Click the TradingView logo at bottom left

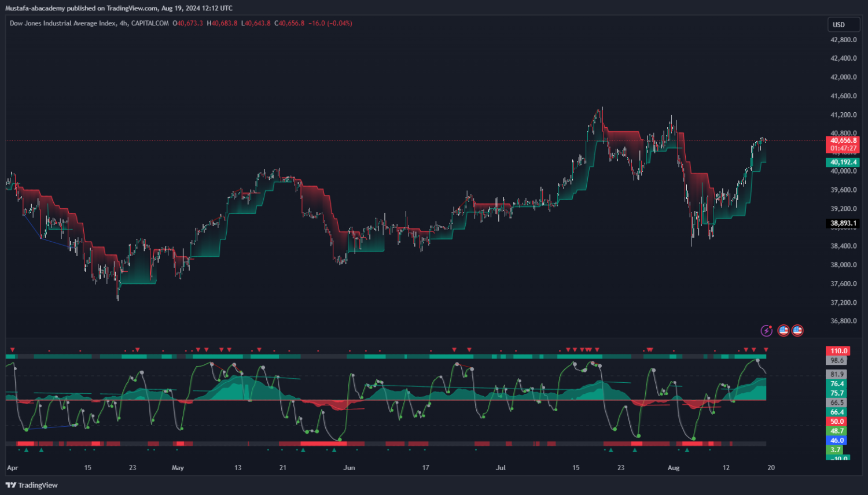tap(32, 485)
